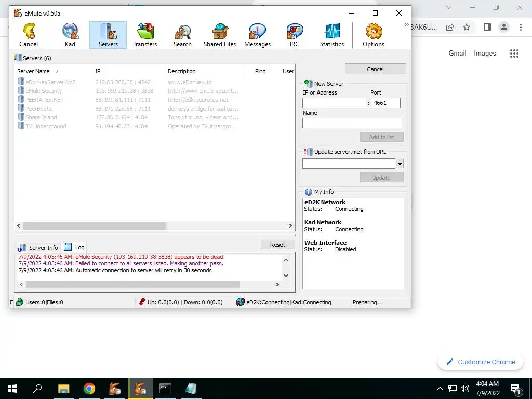Switch to the Log tab
The image size is (532, 399).
[74, 247]
